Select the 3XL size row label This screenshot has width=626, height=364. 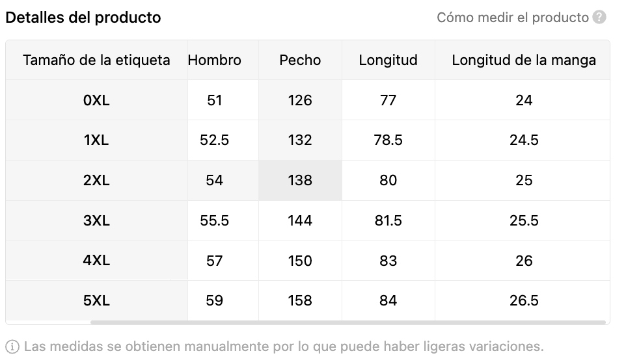tap(96, 220)
